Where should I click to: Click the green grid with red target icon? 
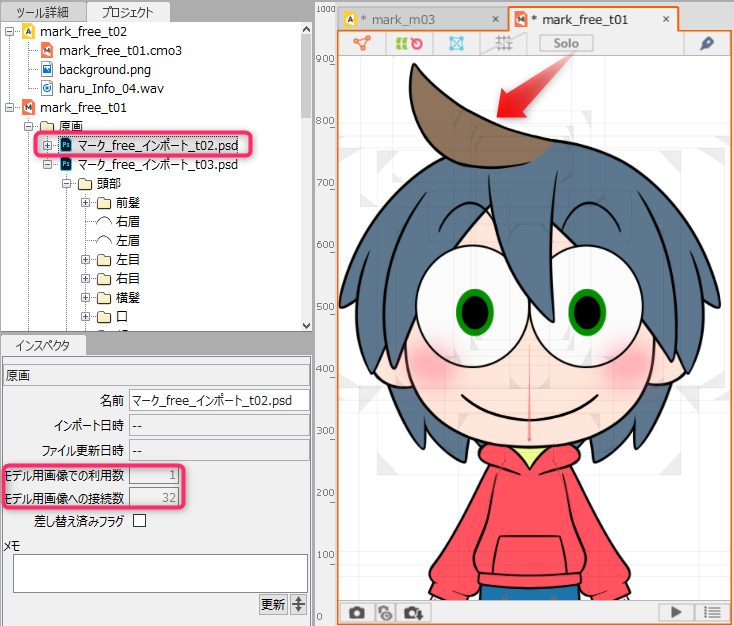[x=409, y=43]
